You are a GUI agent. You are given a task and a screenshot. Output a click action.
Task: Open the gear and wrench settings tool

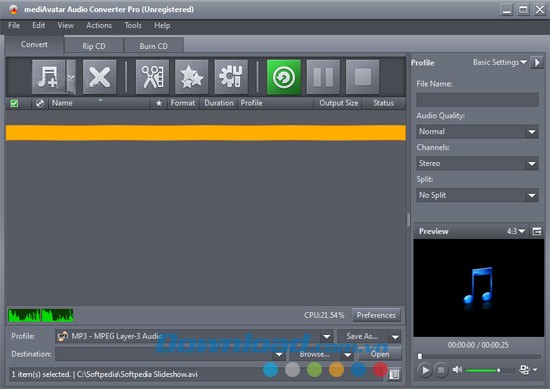(231, 77)
